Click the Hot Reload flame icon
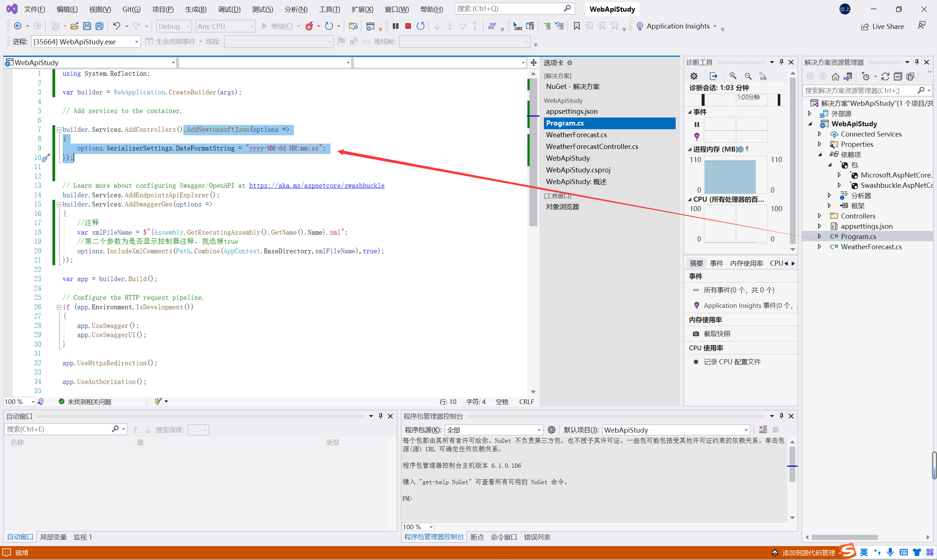The height and width of the screenshot is (560, 937). pyautogui.click(x=309, y=26)
